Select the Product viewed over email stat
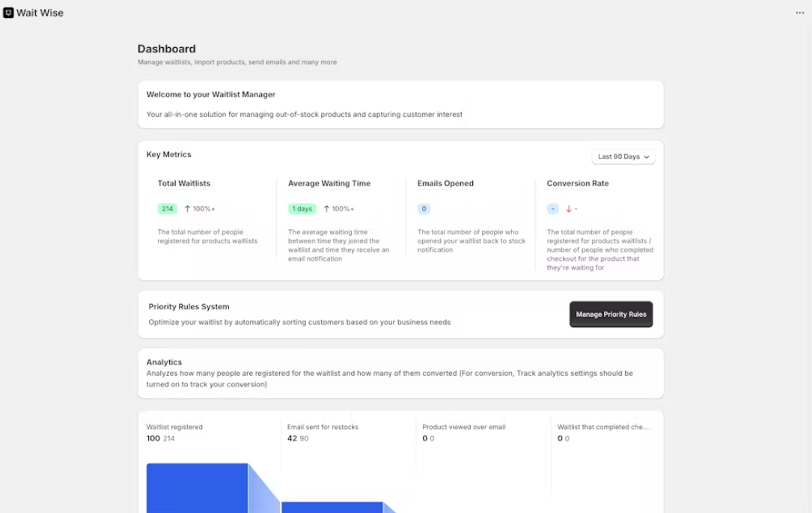 coord(463,433)
